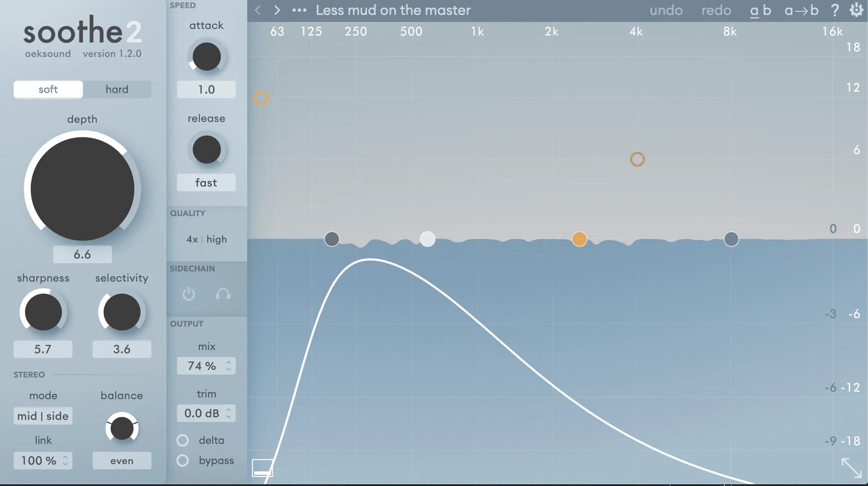Enable the sidechain power icon

189,294
